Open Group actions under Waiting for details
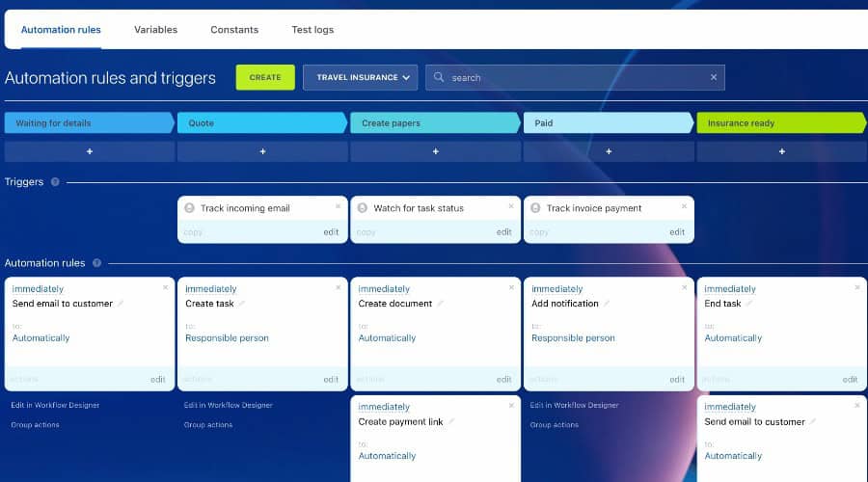868x482 pixels. pos(35,424)
